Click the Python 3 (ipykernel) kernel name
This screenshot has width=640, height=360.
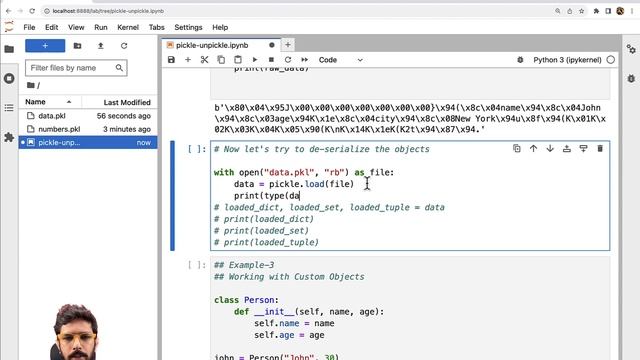pos(567,60)
